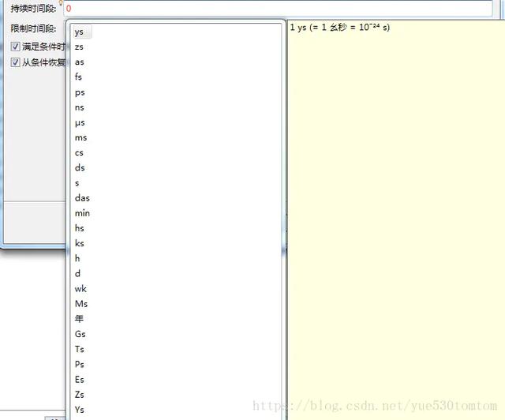505x420 pixels.
Task: Select the µs unit option
Action: (80, 123)
